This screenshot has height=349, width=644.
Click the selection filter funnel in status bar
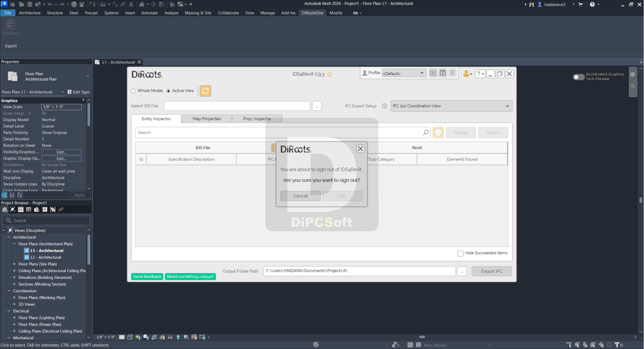[x=617, y=345]
